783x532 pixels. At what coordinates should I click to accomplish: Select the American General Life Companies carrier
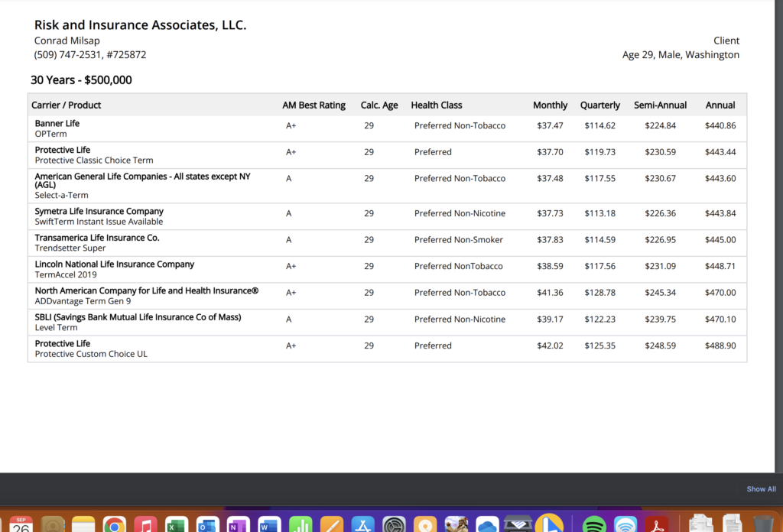pyautogui.click(x=142, y=180)
